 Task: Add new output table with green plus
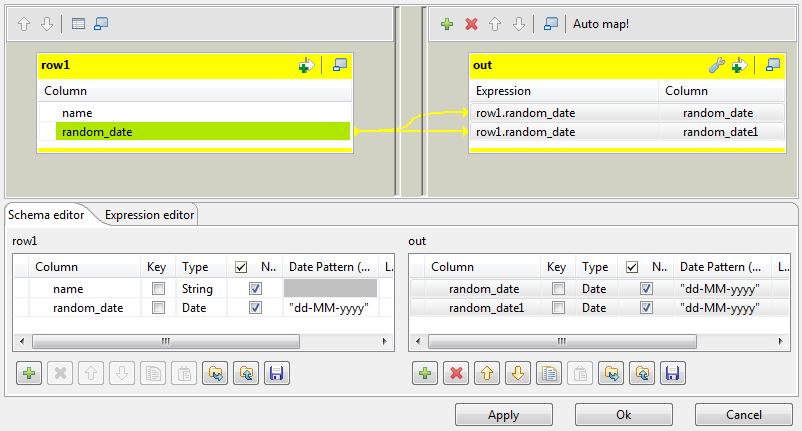click(447, 24)
